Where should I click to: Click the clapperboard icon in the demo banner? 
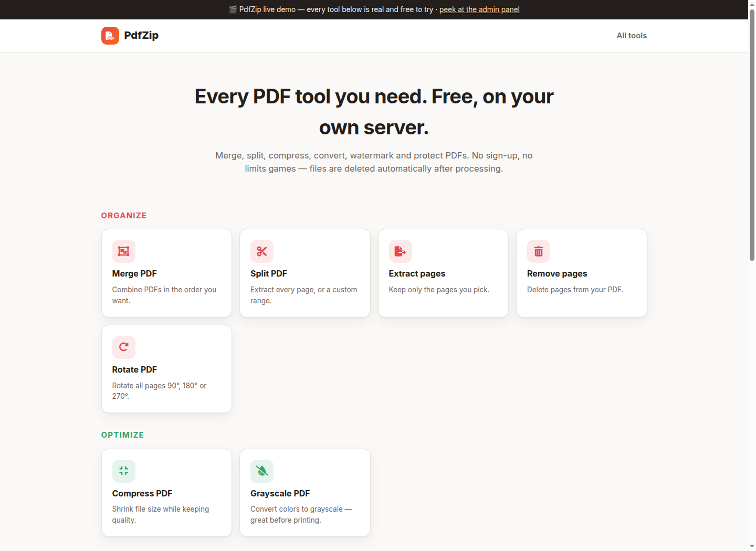(x=233, y=9)
